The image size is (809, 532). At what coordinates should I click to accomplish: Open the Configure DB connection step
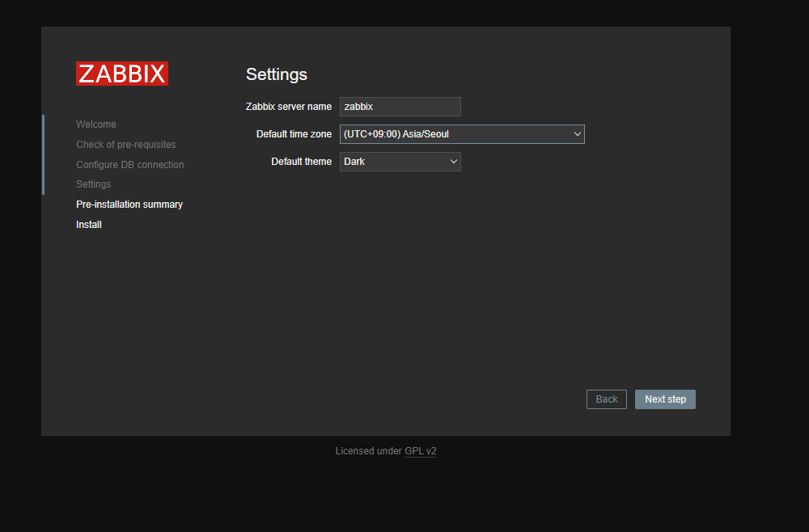tap(129, 164)
